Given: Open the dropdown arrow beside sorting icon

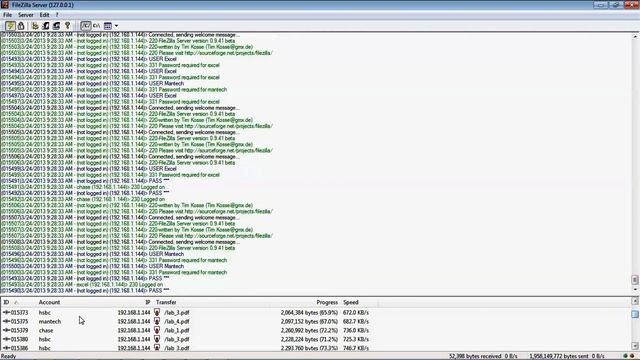Looking at the screenshot, I should (116, 26).
